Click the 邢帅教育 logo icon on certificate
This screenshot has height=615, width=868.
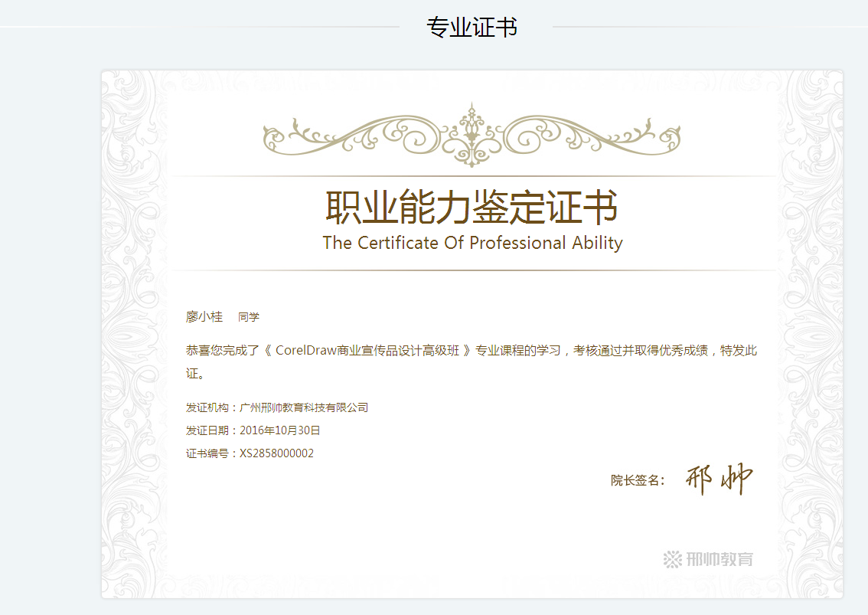point(672,559)
